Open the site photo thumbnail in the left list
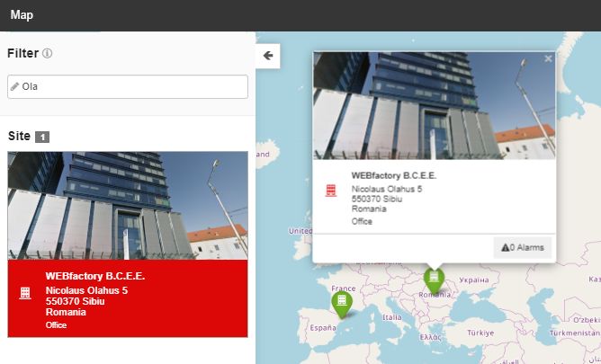 tap(128, 205)
